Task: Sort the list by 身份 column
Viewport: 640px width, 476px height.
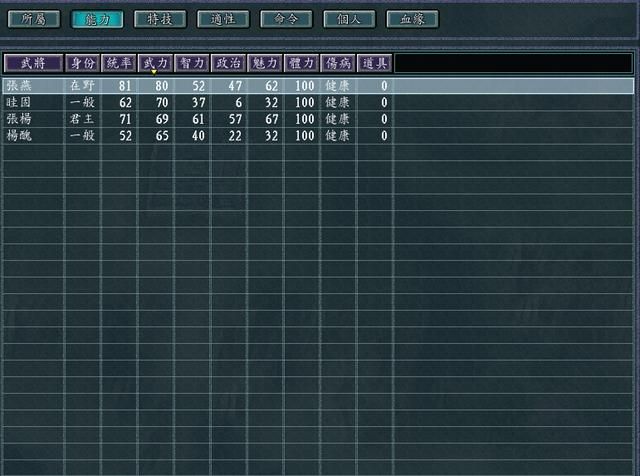Action: click(x=83, y=63)
